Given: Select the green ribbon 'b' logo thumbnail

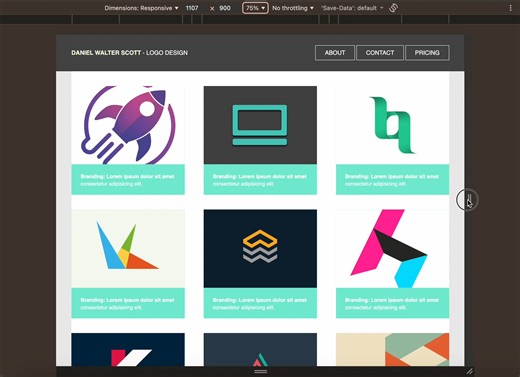Looking at the screenshot, I should (x=393, y=125).
